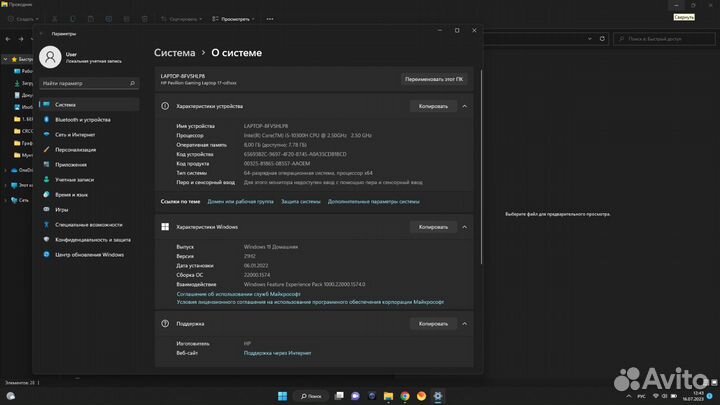The width and height of the screenshot is (720, 405).
Task: Open the Персонализация settings section
Action: (x=75, y=150)
